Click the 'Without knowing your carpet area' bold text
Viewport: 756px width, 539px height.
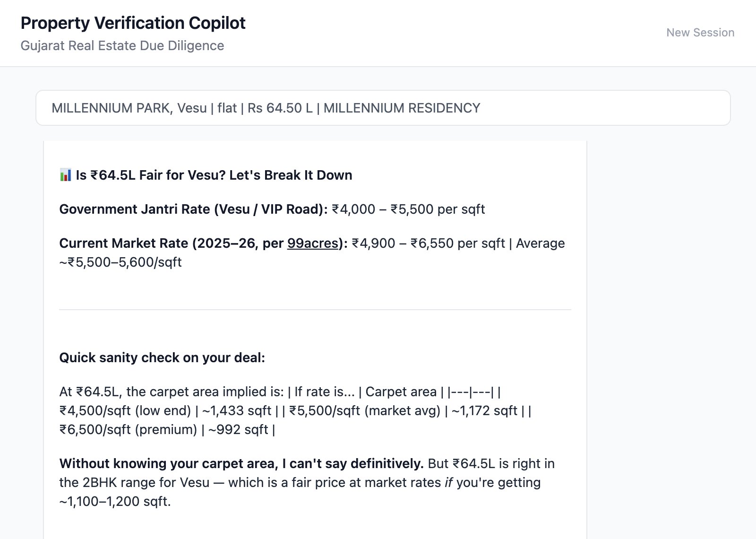[x=241, y=464]
